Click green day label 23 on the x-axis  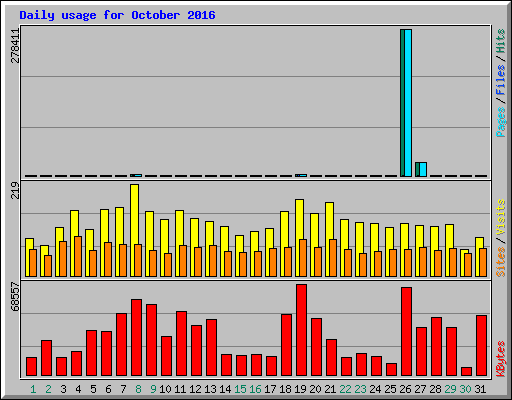(360, 389)
